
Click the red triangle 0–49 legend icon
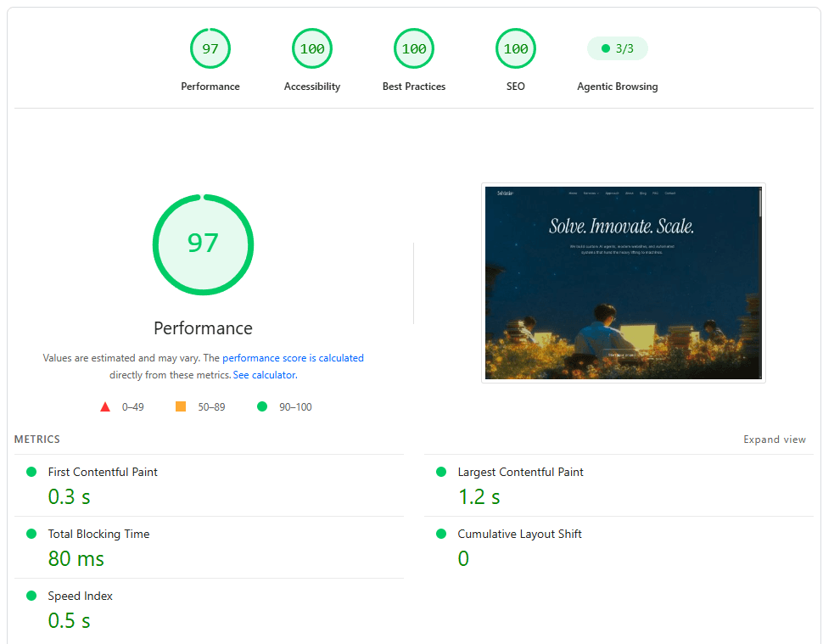105,406
